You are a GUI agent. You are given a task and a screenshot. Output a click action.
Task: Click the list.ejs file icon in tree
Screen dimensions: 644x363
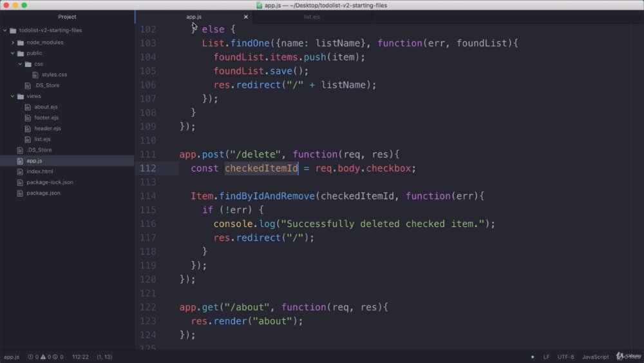28,139
